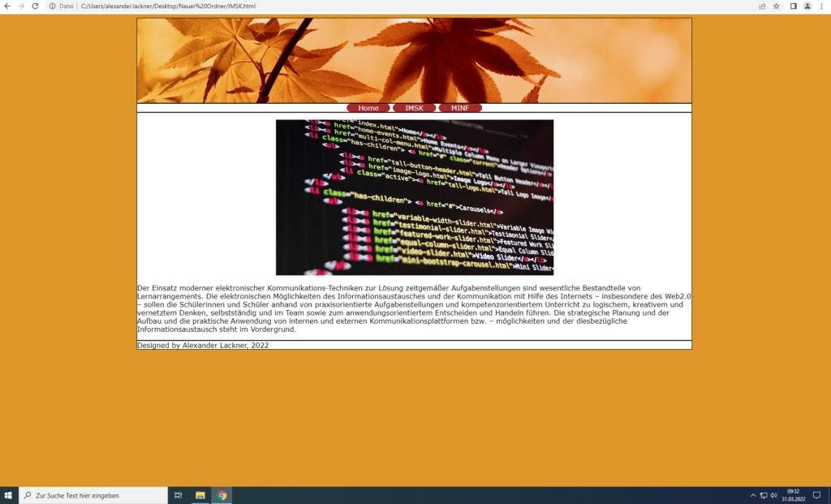The height and width of the screenshot is (504, 831).
Task: Click the browser back arrow
Action: [7, 6]
